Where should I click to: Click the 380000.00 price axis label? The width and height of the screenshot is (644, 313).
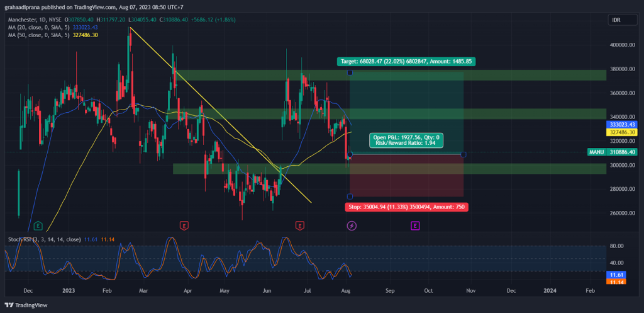(x=623, y=69)
